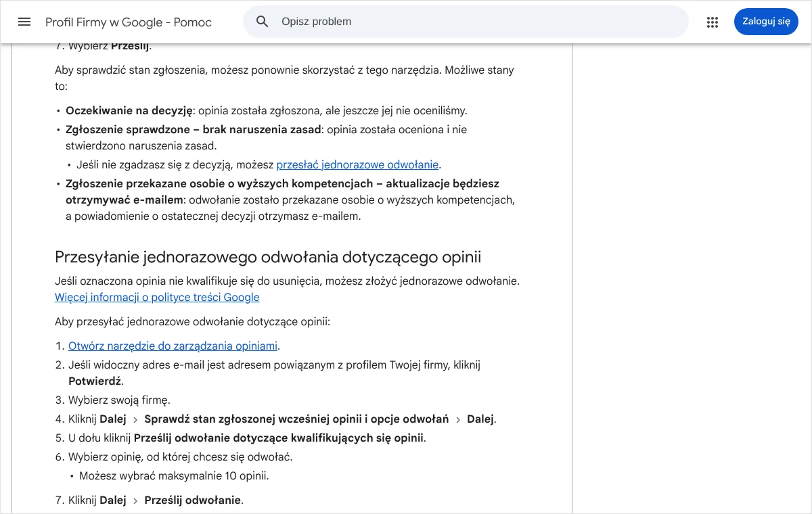Click the Zaloguj się button
This screenshot has width=812, height=514.
766,22
